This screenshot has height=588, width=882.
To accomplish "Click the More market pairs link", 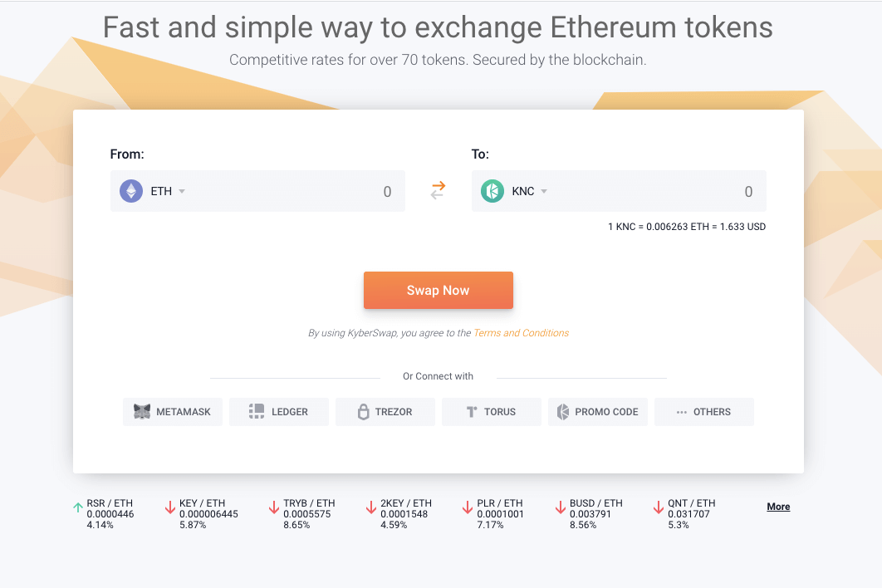I will 778,507.
